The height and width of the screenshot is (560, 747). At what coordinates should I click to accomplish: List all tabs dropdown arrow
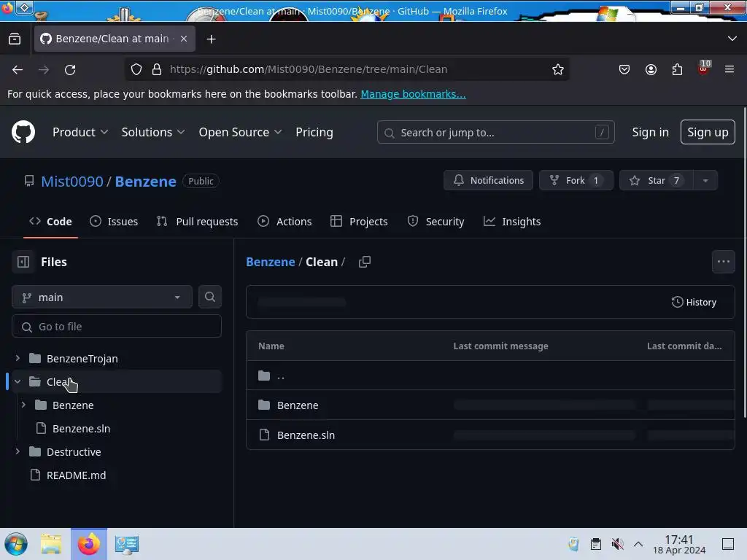point(732,39)
